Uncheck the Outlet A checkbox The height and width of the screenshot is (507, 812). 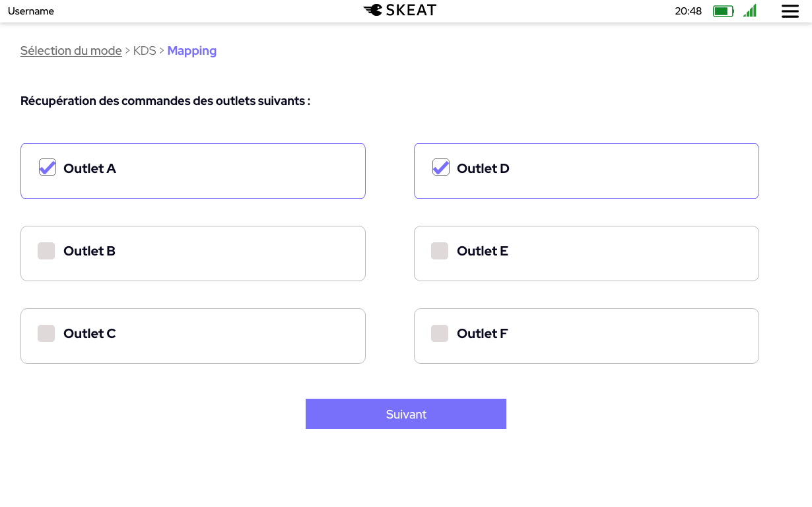pos(48,168)
